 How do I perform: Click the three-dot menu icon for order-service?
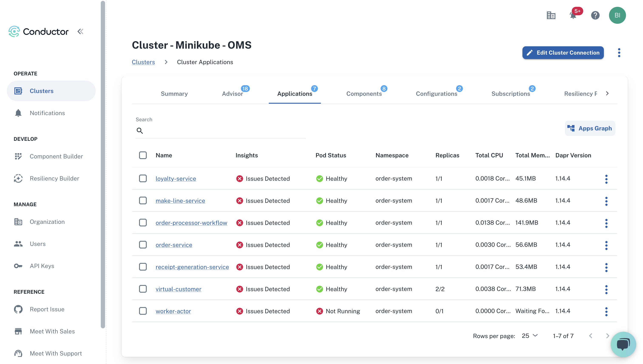click(x=607, y=245)
